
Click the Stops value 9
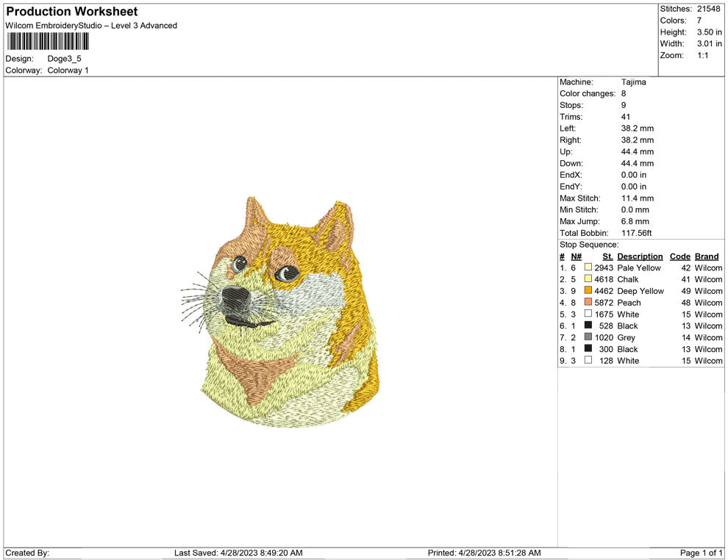pos(624,105)
